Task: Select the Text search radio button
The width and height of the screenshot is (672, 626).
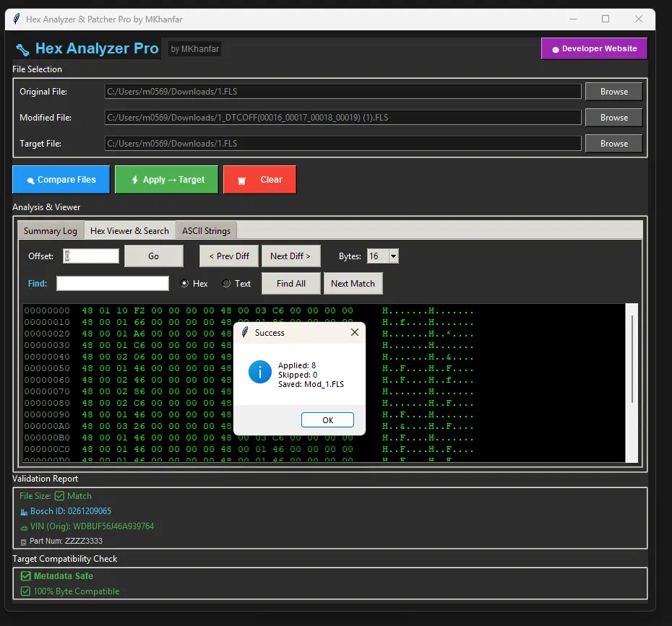Action: 227,284
